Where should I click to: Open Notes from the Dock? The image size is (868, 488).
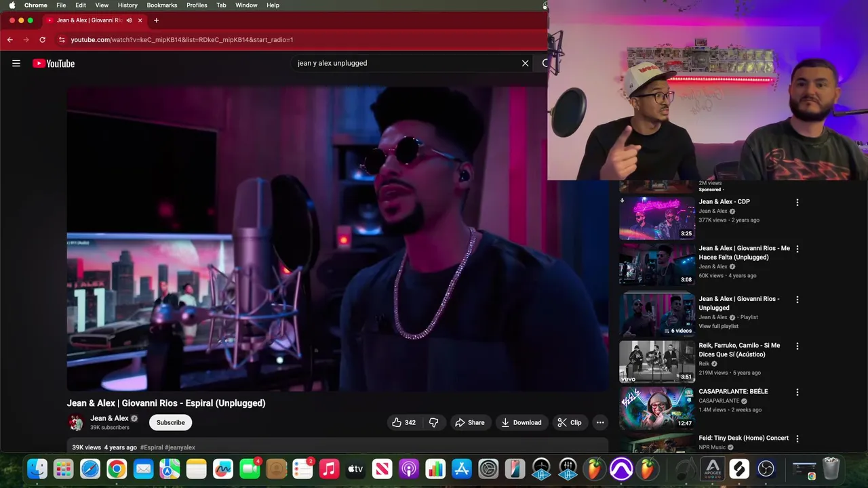[x=196, y=468]
